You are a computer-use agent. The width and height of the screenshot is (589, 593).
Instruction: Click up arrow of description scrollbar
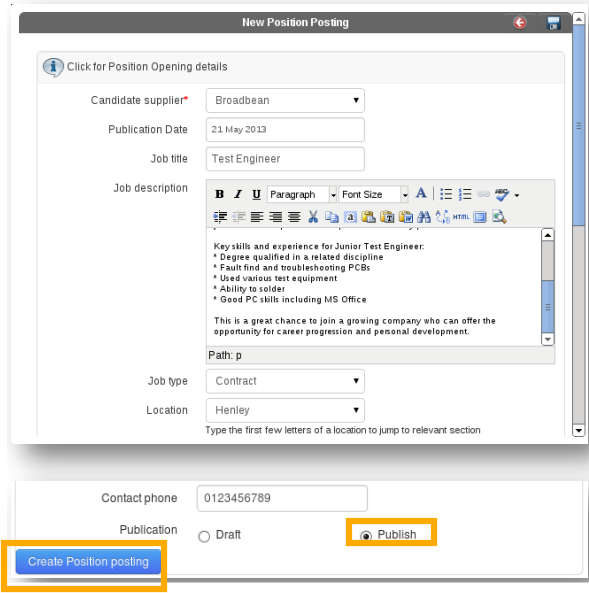[547, 235]
